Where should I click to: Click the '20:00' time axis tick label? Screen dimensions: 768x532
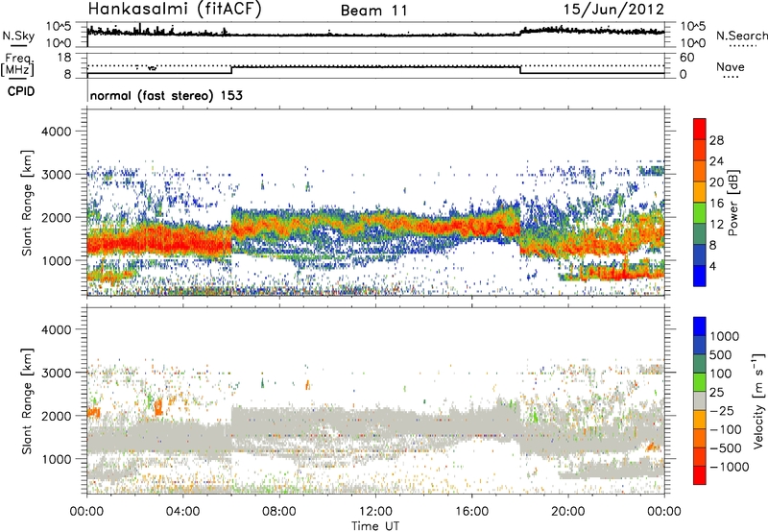click(567, 512)
